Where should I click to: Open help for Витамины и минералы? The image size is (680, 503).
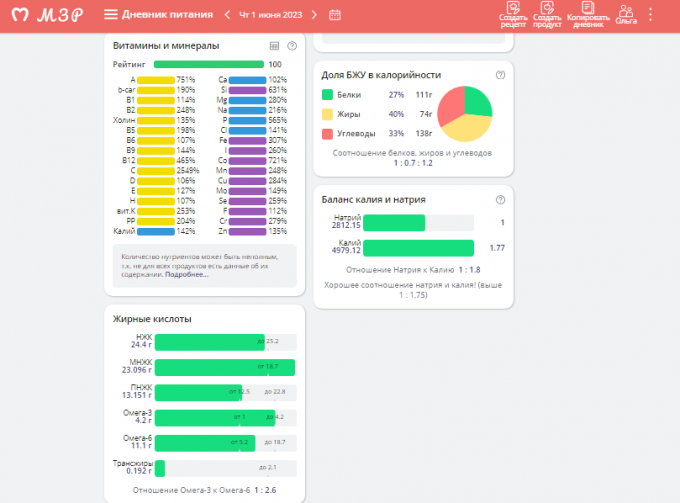pyautogui.click(x=292, y=46)
